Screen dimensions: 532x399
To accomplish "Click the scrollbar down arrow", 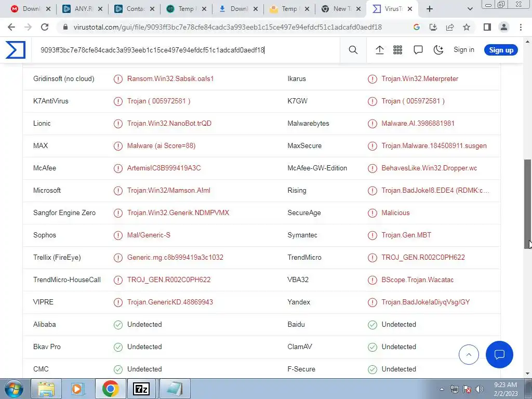I will pos(528,374).
